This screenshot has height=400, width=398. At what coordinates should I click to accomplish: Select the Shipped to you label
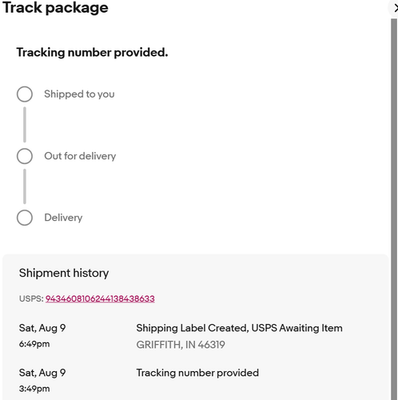click(79, 94)
